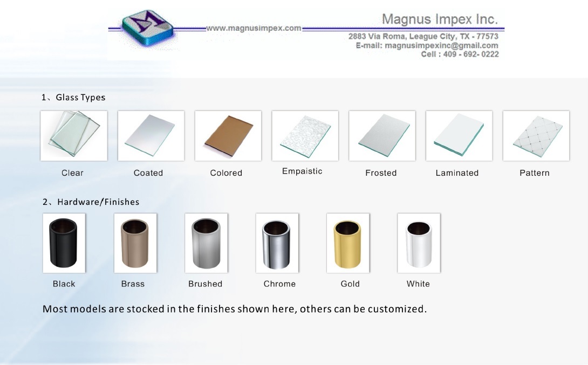Pick the Empaistic glass sample image
This screenshot has width=588, height=365.
pyautogui.click(x=305, y=136)
